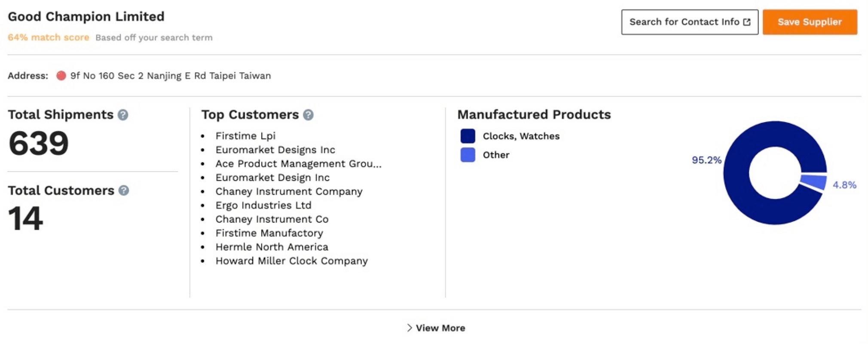The width and height of the screenshot is (868, 344).
Task: Select the Ace Product Management Group customer
Action: (298, 164)
